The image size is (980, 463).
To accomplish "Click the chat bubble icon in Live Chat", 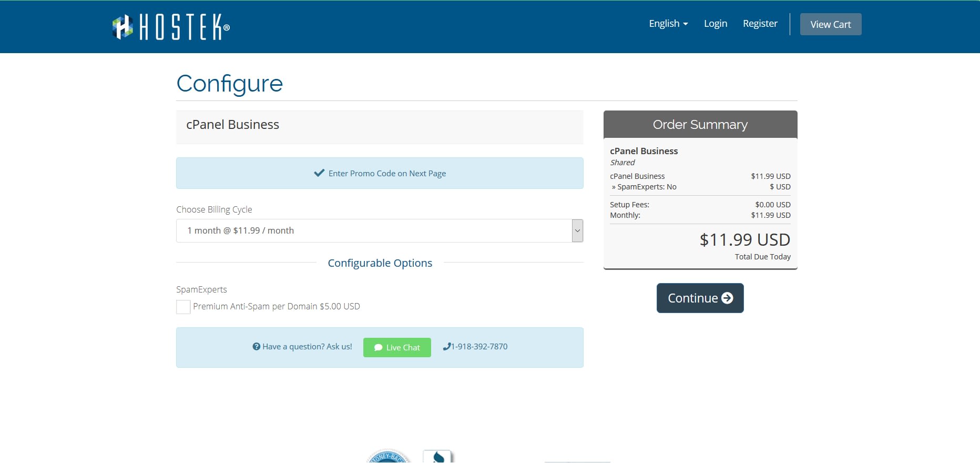I will (x=378, y=348).
